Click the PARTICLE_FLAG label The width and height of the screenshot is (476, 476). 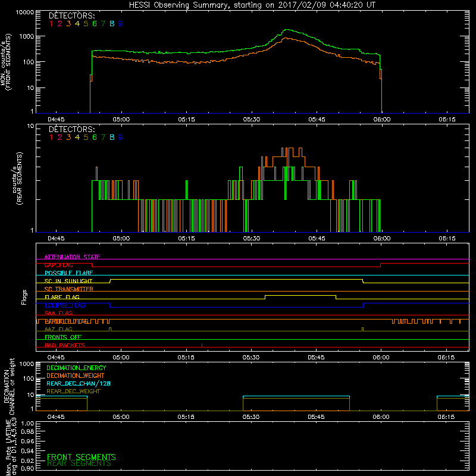(x=67, y=321)
